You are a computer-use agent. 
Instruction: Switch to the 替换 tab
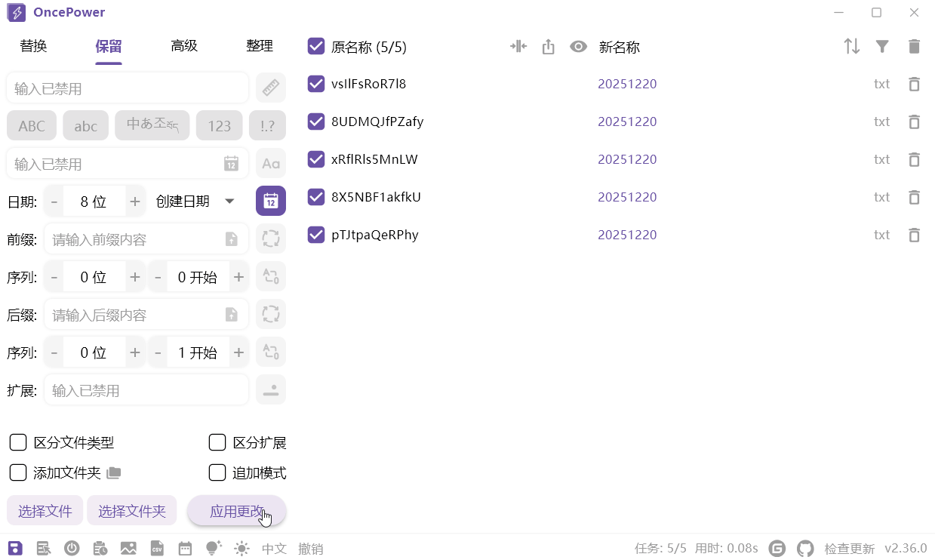click(33, 45)
